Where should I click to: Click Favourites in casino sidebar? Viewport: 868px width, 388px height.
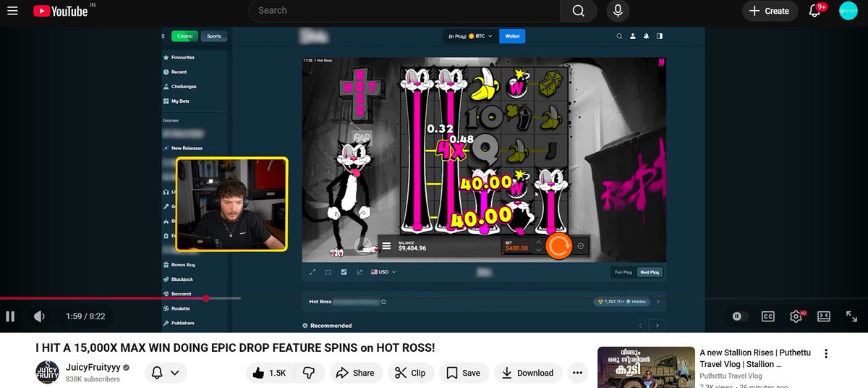pyautogui.click(x=182, y=57)
